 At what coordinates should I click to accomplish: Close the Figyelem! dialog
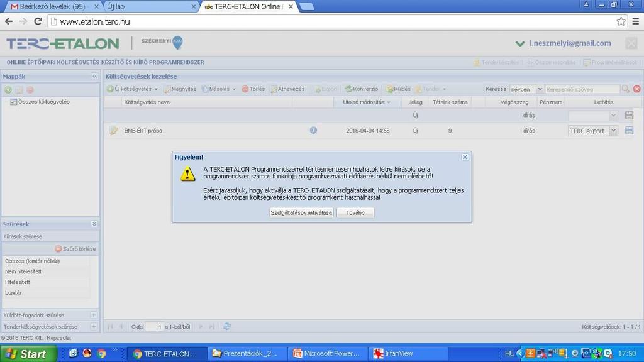(465, 156)
